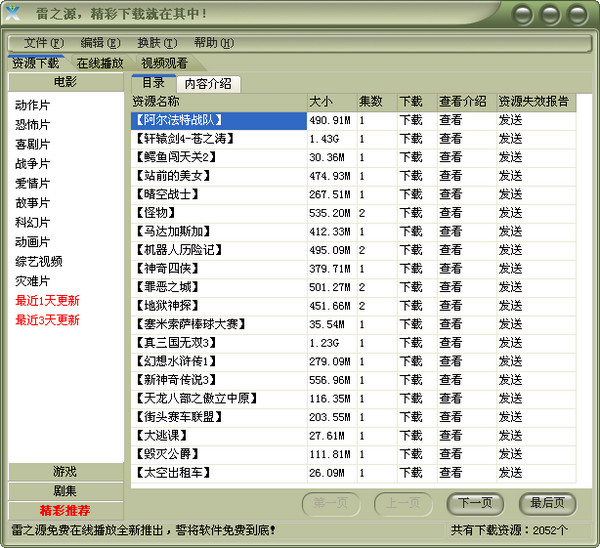Jump to last page with 最后页
The height and width of the screenshot is (548, 600).
[x=547, y=503]
